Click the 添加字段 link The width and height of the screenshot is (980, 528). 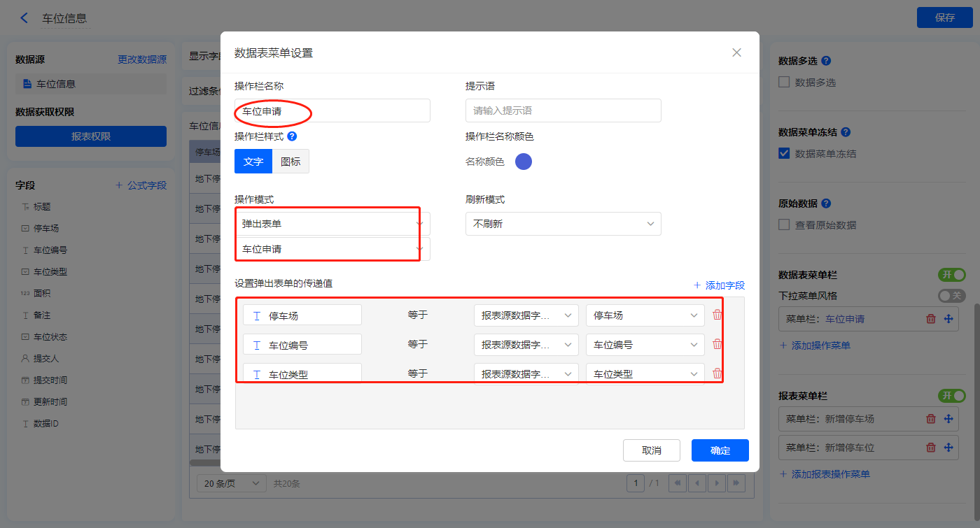click(x=719, y=285)
